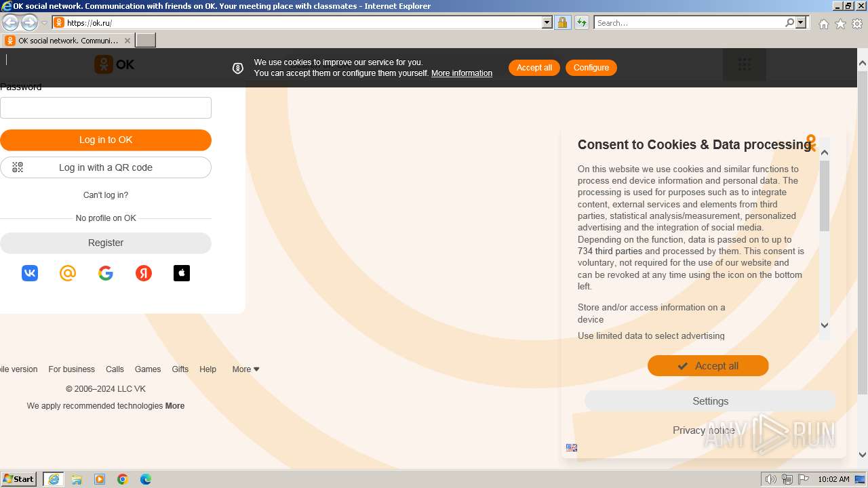
Task: Click Accept all in consent panel
Action: pos(708,366)
